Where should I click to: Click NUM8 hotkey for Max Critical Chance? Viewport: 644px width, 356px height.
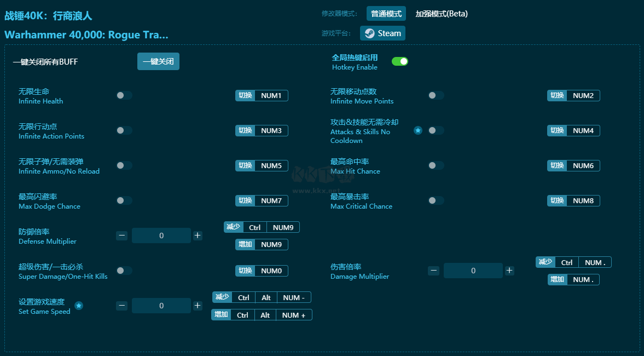click(583, 200)
